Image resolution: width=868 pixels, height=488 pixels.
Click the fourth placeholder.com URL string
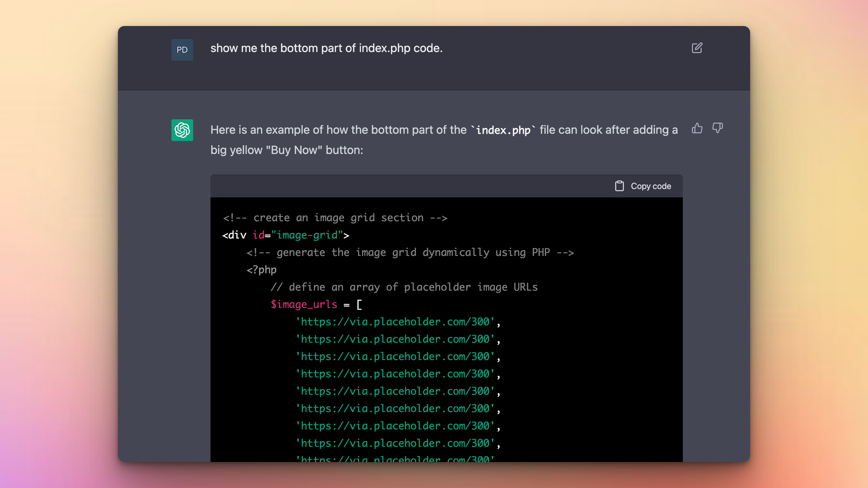tap(395, 374)
